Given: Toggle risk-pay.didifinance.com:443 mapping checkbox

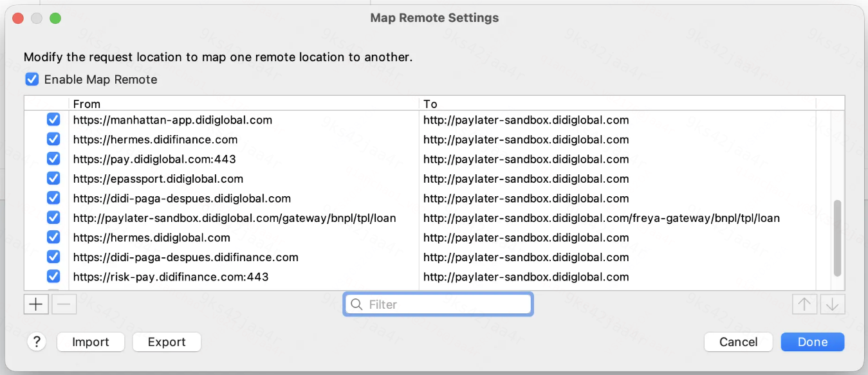Looking at the screenshot, I should pos(53,277).
